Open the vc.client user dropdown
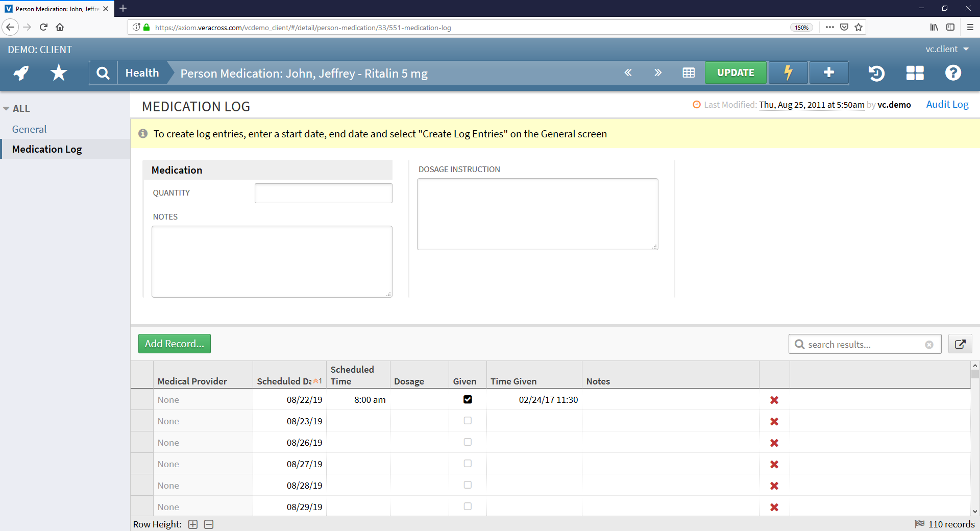This screenshot has height=531, width=980. click(x=947, y=49)
